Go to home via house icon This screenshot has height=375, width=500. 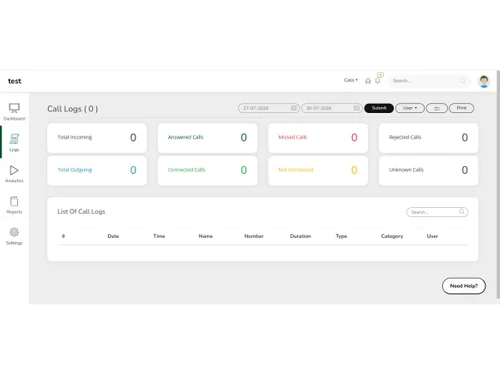pyautogui.click(x=368, y=81)
